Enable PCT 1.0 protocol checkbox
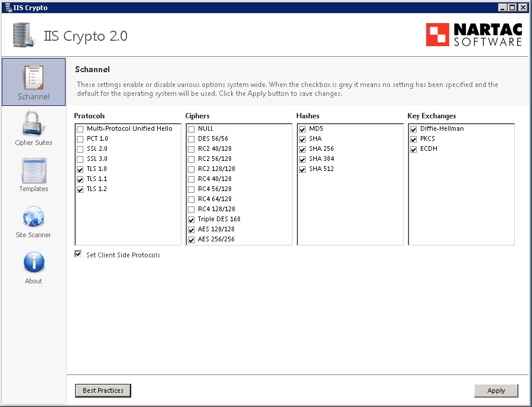Image resolution: width=532 pixels, height=407 pixels. tap(80, 139)
